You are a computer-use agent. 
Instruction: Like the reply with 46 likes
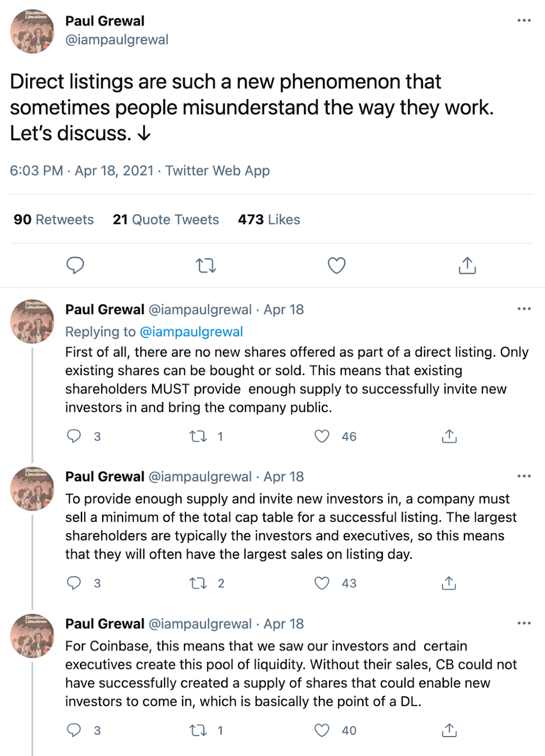point(322,436)
